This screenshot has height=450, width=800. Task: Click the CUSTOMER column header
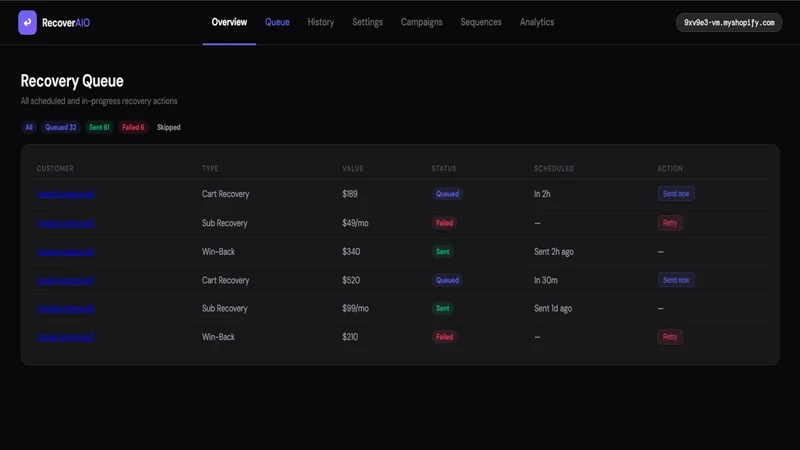coord(55,168)
